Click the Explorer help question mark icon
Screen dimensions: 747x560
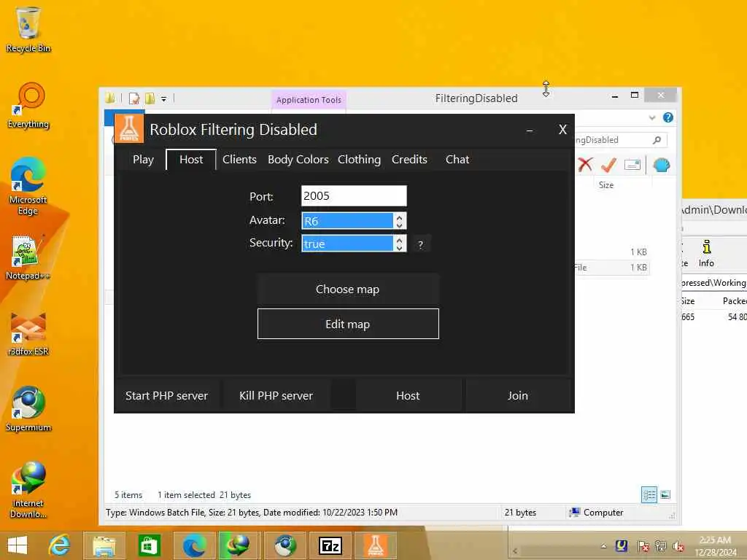click(668, 117)
